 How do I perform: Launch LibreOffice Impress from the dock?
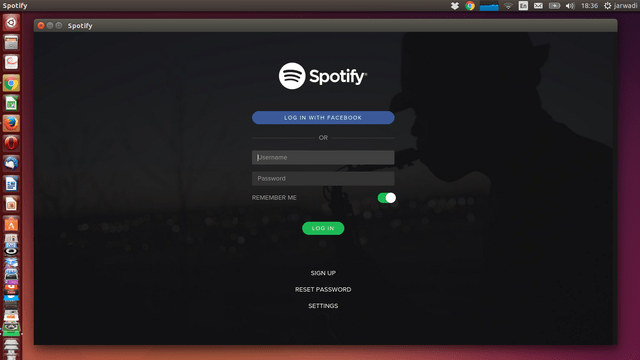[x=11, y=204]
